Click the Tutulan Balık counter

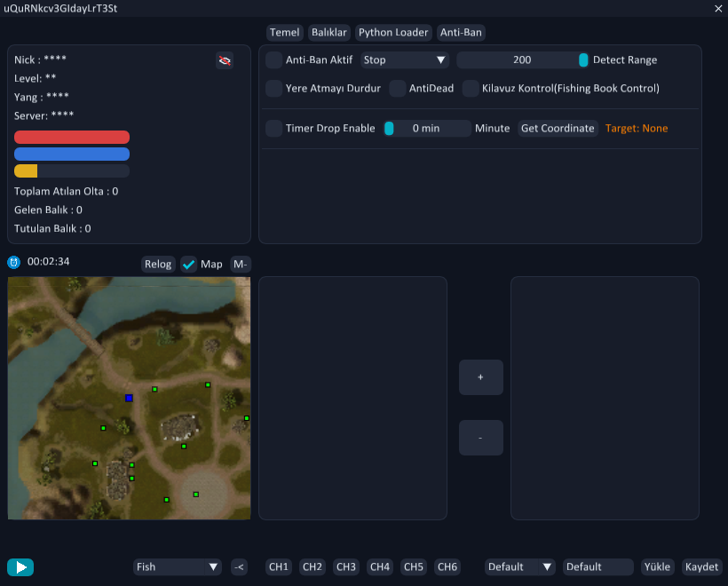(x=52, y=228)
